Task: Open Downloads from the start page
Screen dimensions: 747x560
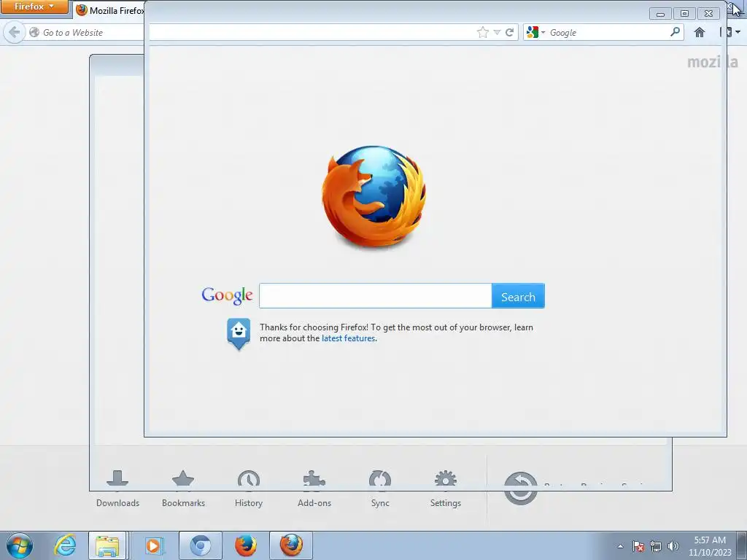Action: pos(117,489)
